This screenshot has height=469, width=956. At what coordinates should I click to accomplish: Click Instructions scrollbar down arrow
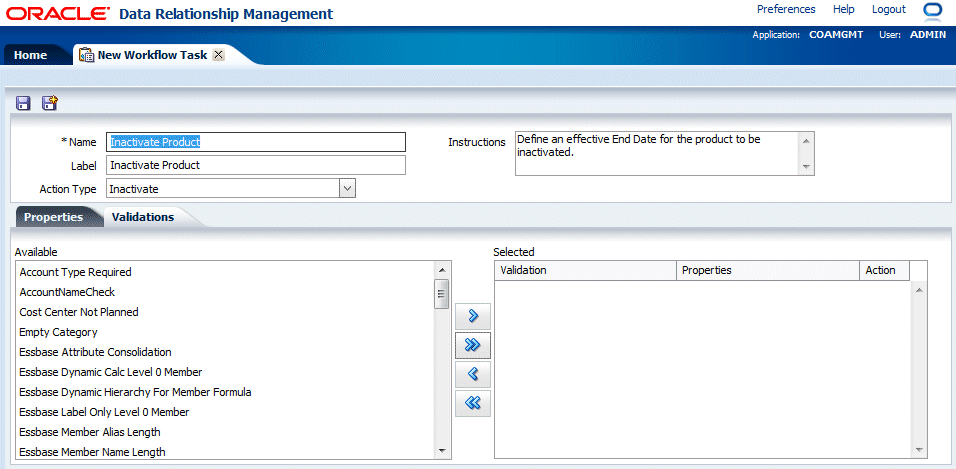[806, 166]
